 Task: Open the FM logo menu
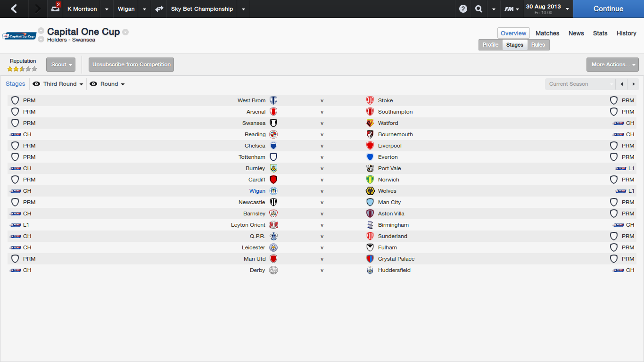511,9
